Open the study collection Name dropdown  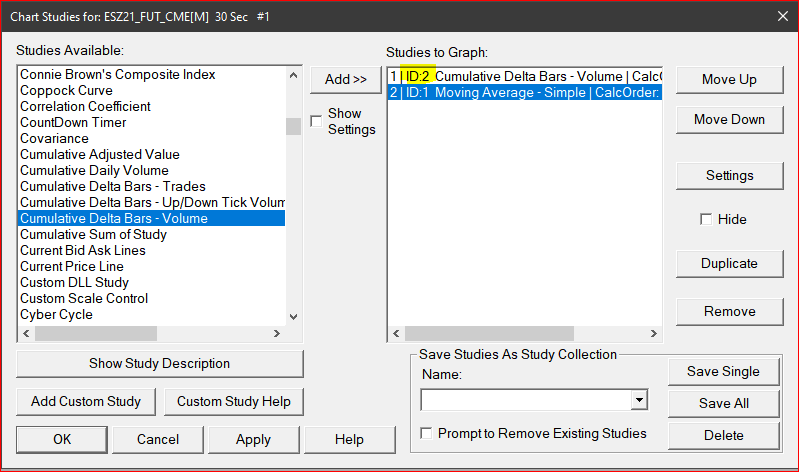(x=639, y=400)
